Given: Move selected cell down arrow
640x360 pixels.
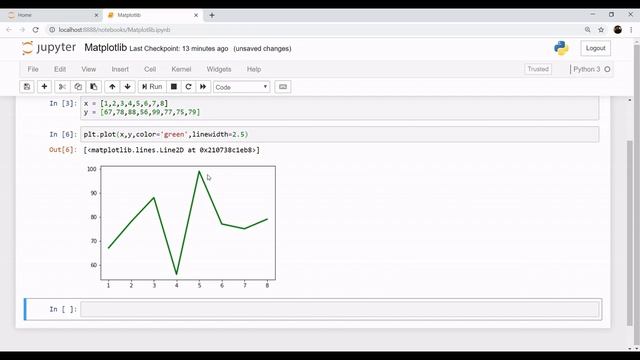Looking at the screenshot, I should pos(127,87).
